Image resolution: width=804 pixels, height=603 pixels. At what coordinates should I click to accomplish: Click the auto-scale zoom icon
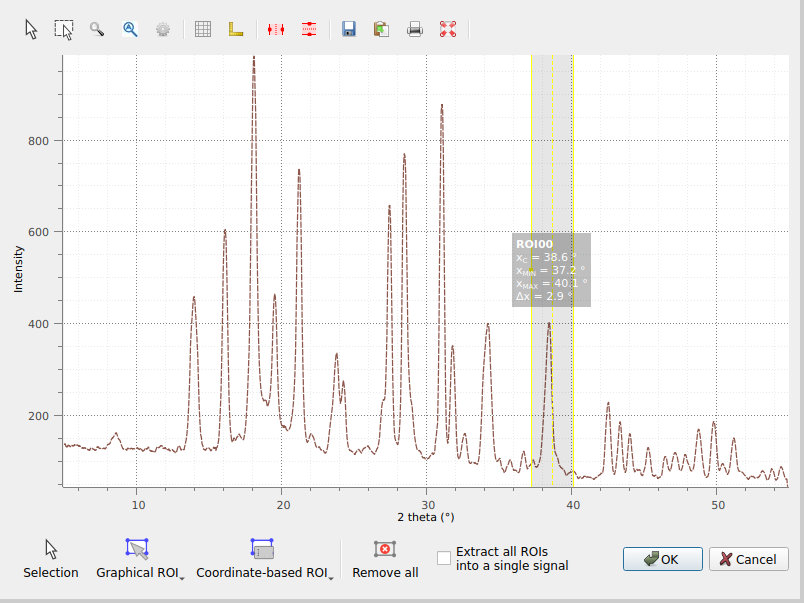[130, 29]
